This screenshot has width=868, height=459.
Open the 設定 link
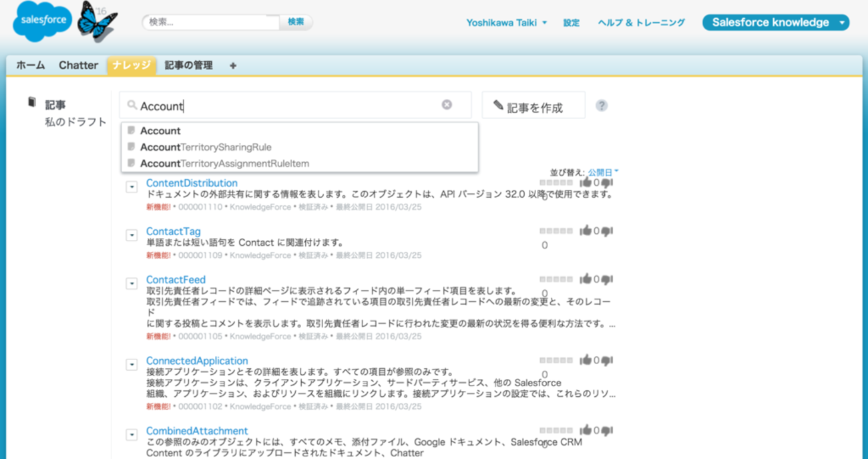point(572,23)
